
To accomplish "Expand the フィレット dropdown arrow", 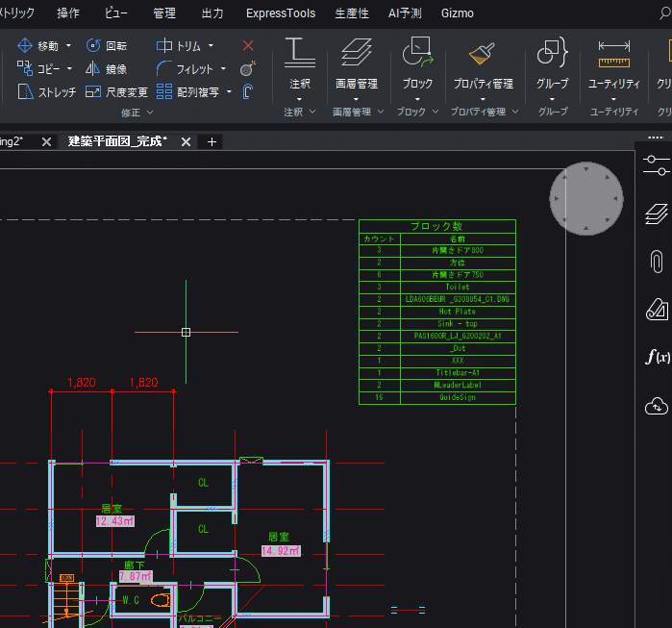I will pos(223,68).
